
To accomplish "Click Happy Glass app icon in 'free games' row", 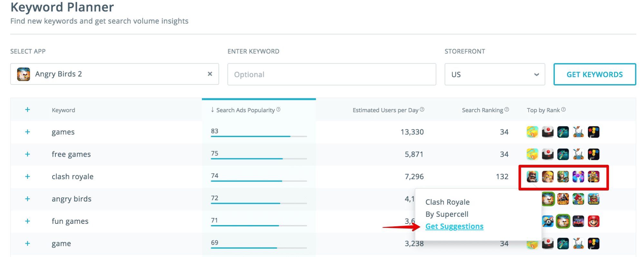I will (578, 154).
